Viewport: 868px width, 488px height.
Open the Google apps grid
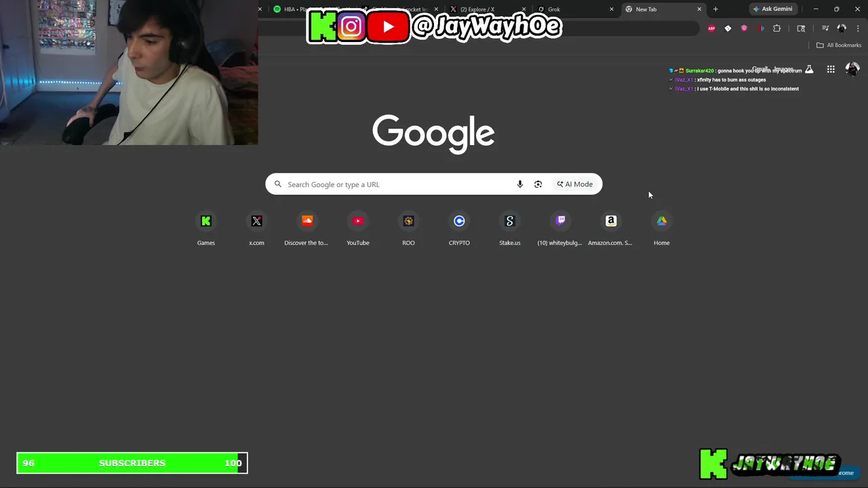(x=831, y=69)
